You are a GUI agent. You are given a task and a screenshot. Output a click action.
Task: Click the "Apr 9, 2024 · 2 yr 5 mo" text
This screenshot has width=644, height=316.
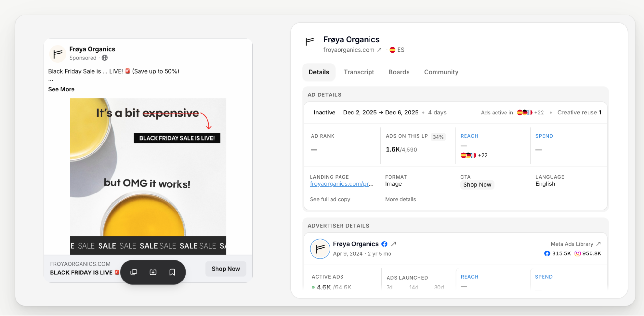pyautogui.click(x=362, y=254)
